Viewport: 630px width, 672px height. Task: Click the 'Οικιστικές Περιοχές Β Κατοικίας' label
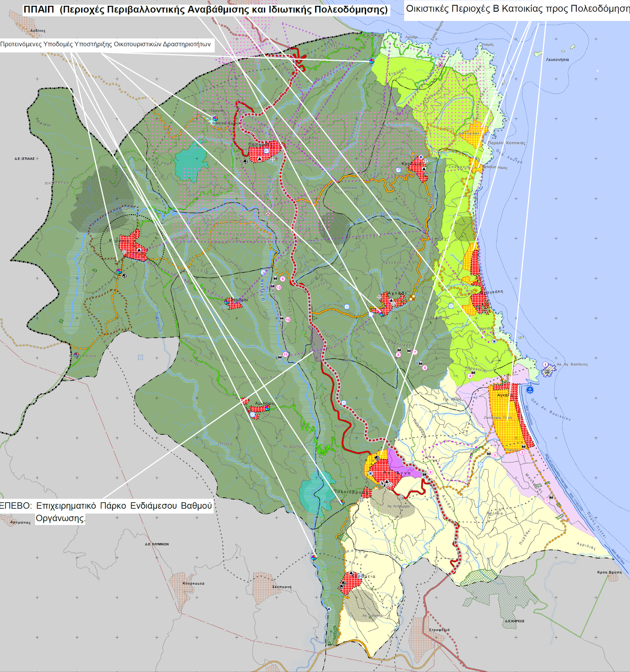pos(517,9)
